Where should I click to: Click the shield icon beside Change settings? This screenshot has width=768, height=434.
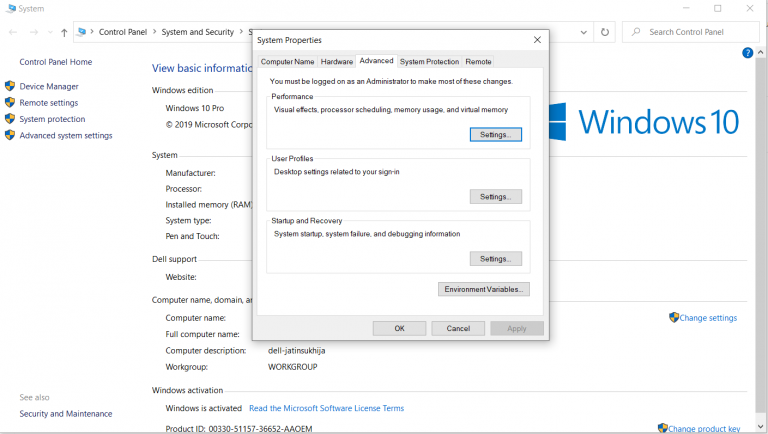click(674, 317)
